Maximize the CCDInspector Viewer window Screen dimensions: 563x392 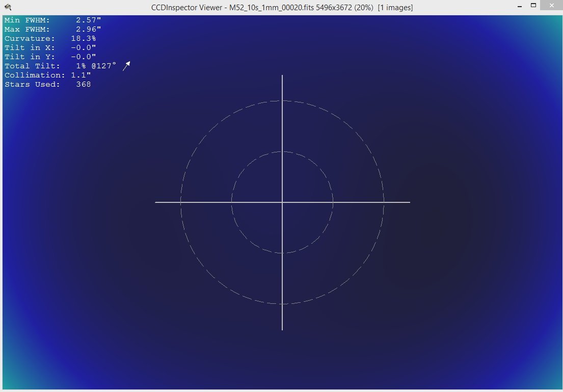533,6
